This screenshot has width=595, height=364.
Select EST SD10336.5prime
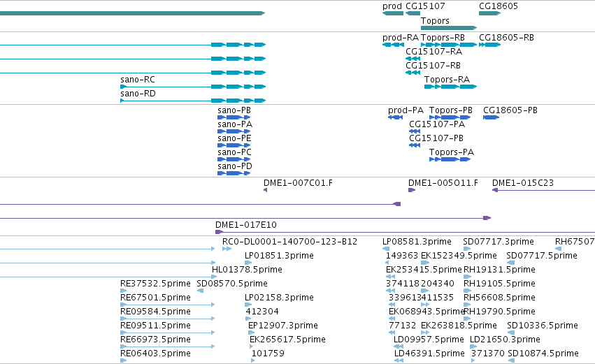(511, 333)
